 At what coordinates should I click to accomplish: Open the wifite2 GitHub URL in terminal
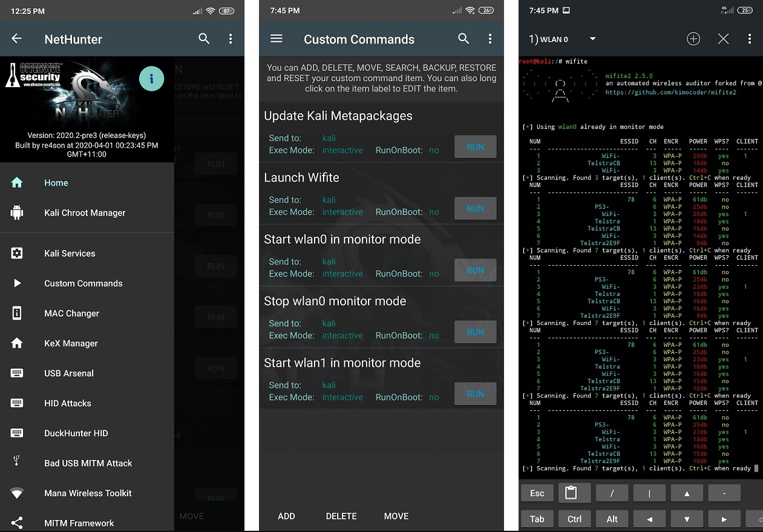click(x=671, y=93)
